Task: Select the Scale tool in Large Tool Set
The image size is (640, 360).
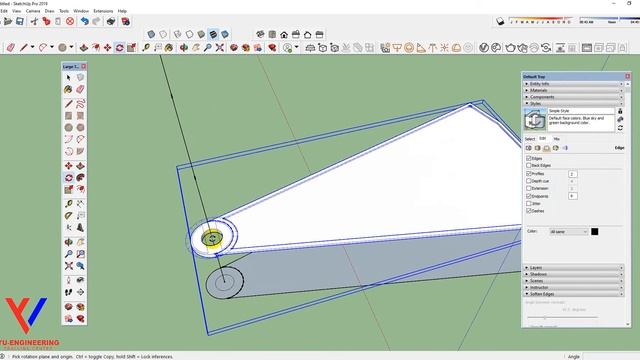Action: 69,189
